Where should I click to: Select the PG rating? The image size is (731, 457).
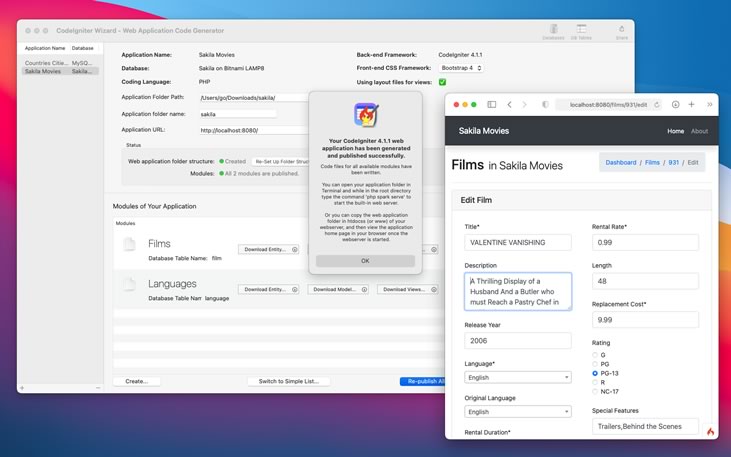pyautogui.click(x=595, y=364)
